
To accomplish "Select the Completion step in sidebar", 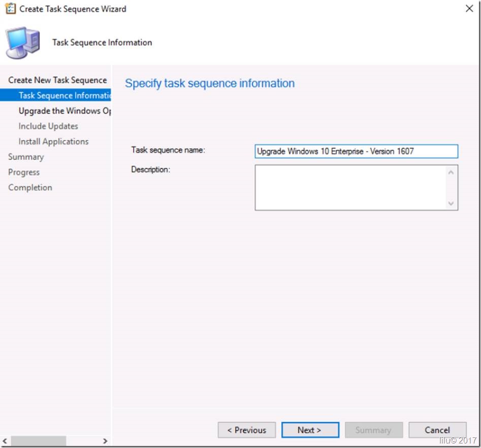I will pyautogui.click(x=30, y=188).
